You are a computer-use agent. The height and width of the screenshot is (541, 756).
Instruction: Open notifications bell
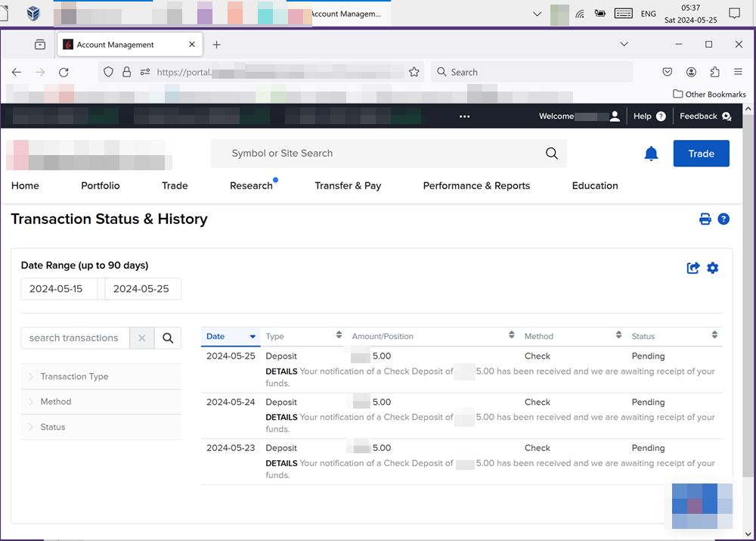651,154
